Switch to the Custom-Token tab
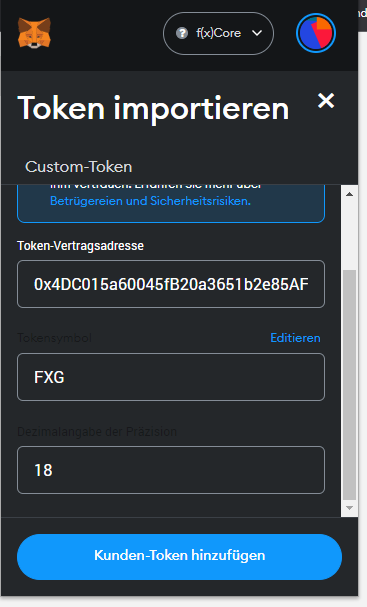The image size is (367, 607). [79, 167]
